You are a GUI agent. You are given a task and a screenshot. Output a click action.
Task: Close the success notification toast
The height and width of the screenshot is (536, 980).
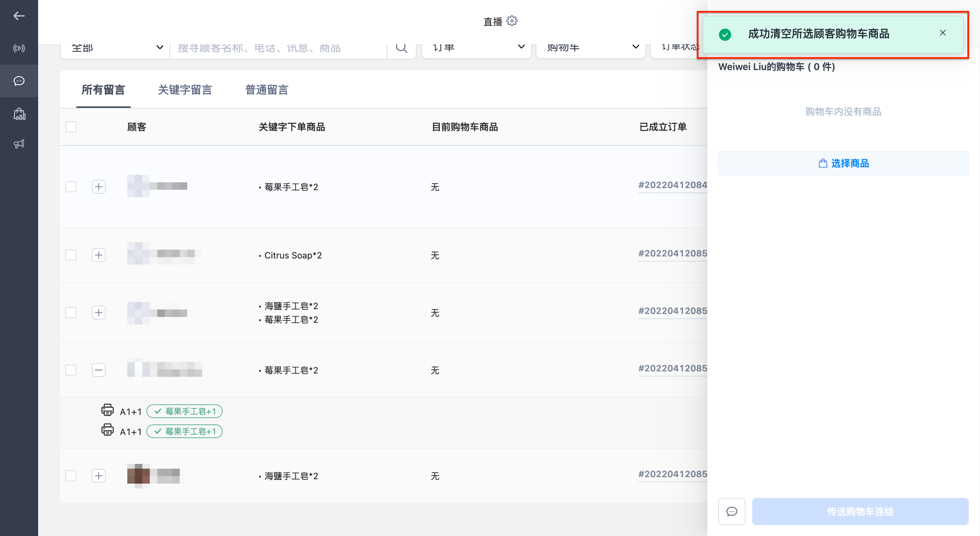click(942, 33)
